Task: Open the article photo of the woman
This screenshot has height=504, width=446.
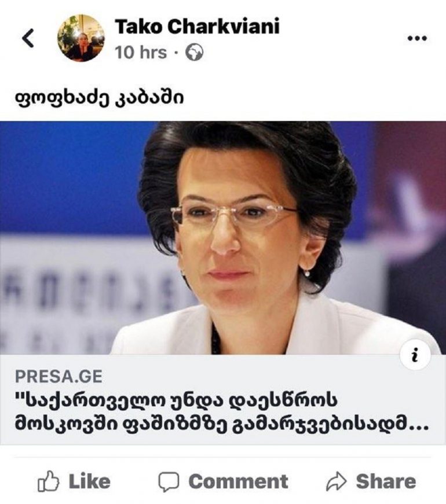Action: tap(223, 238)
